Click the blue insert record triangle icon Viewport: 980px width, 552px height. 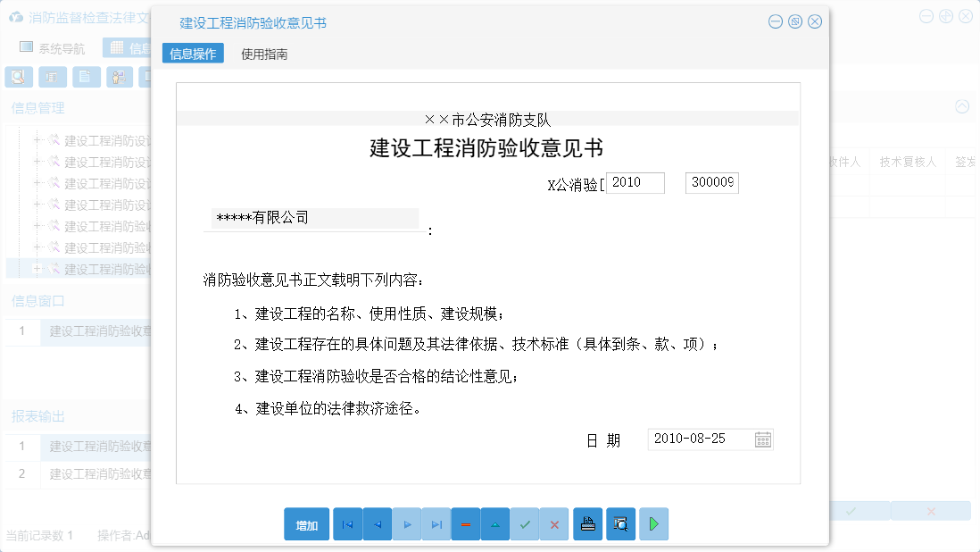pyautogui.click(x=495, y=524)
